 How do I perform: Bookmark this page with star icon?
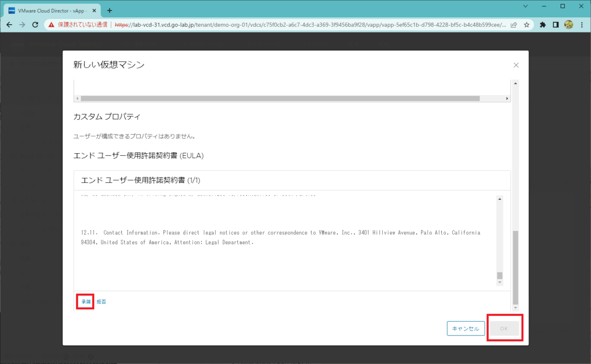(x=526, y=24)
